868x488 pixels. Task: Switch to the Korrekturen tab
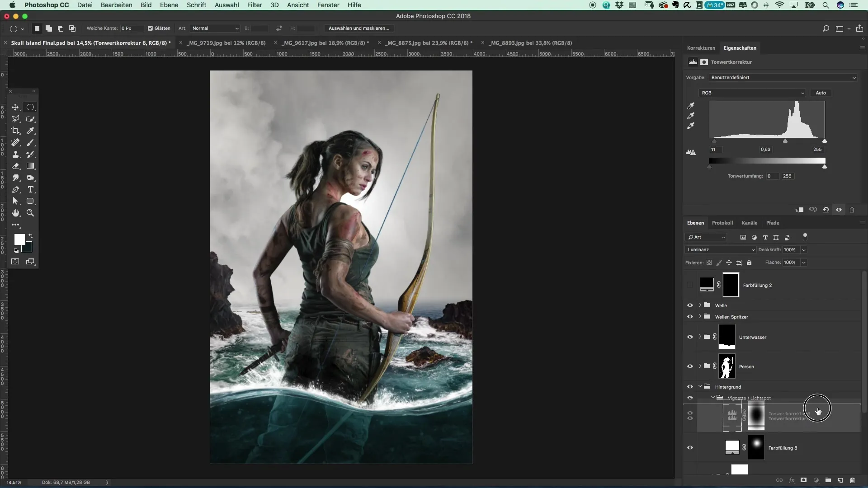[701, 48]
